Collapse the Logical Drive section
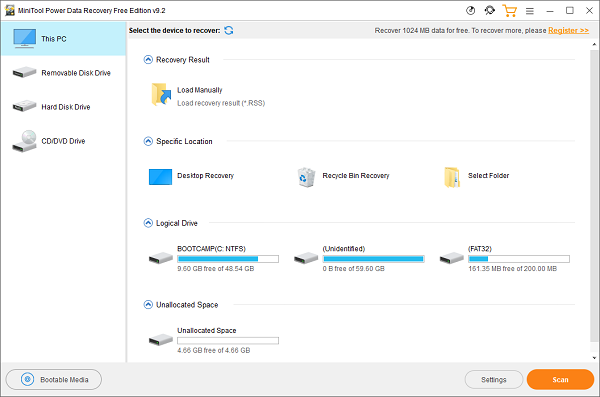The width and height of the screenshot is (600, 397). pyautogui.click(x=148, y=223)
